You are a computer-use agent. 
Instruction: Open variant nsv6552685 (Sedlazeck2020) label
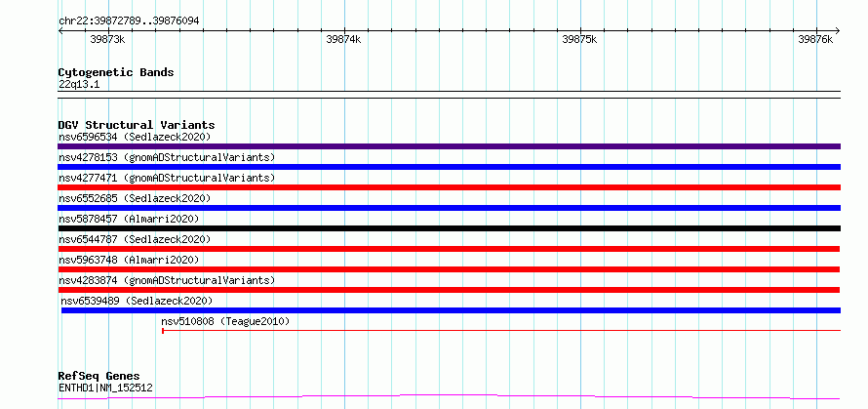(135, 198)
